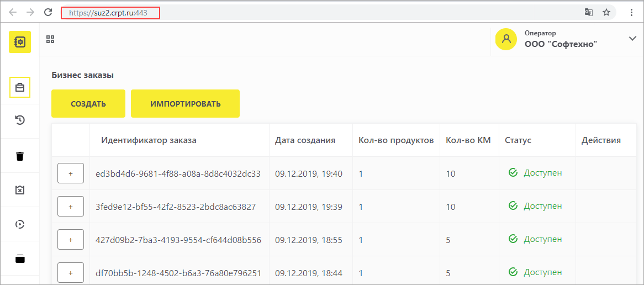This screenshot has height=285, width=644.
Task: Click the circular progress sidebar icon
Action: pos(20,224)
